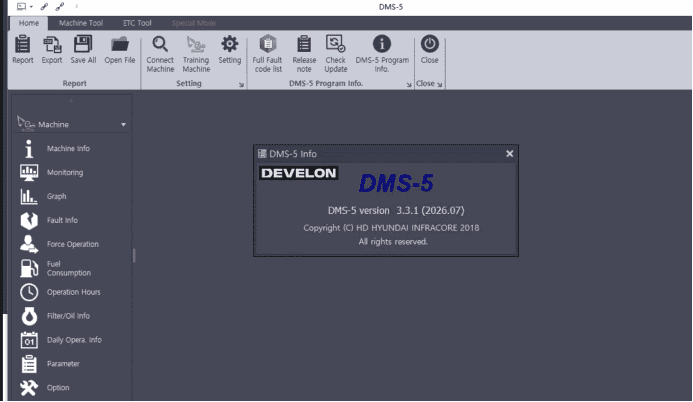Open DMS-5 Program Info. icon

click(x=382, y=44)
